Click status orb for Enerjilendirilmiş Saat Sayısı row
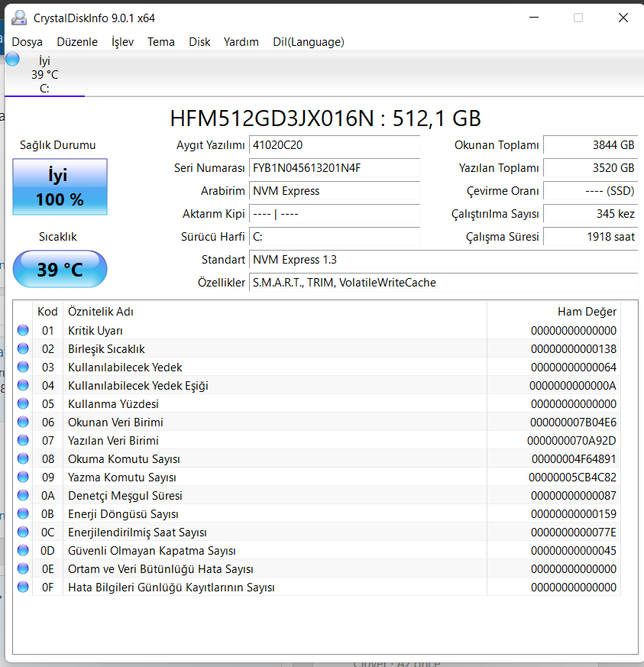 click(x=23, y=532)
